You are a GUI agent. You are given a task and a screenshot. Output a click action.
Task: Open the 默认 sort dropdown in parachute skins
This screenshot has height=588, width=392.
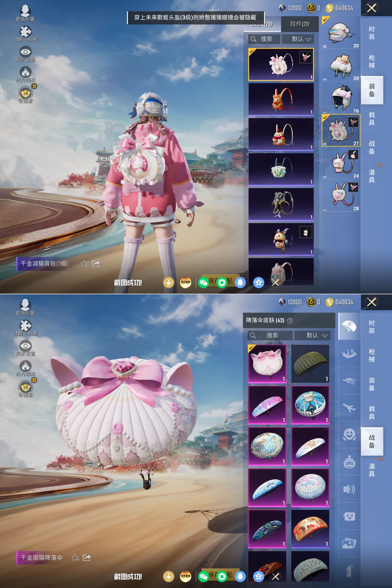(312, 335)
